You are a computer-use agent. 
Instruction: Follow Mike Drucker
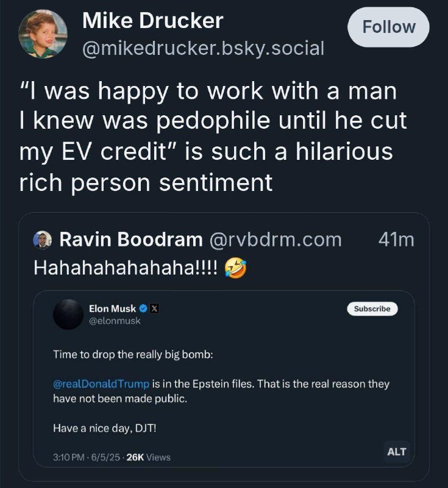click(388, 27)
